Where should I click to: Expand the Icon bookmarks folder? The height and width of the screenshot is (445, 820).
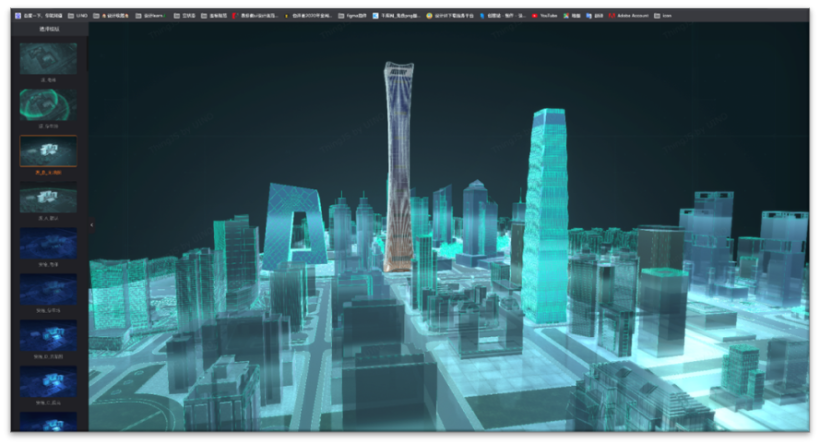coord(664,16)
